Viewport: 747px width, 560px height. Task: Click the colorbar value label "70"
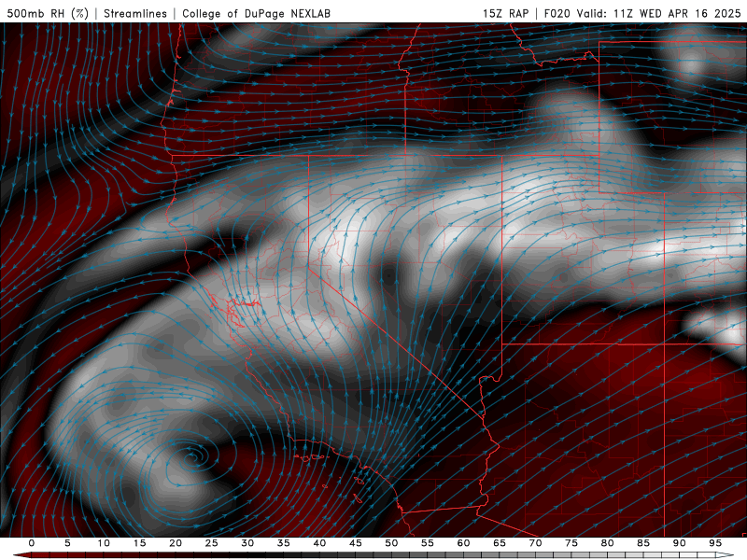pos(535,543)
